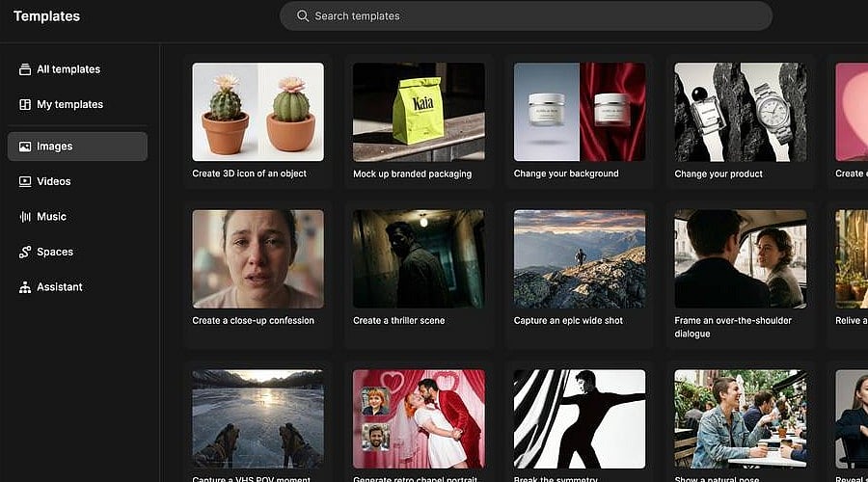
Task: Open the Assistant section
Action: [x=59, y=287]
